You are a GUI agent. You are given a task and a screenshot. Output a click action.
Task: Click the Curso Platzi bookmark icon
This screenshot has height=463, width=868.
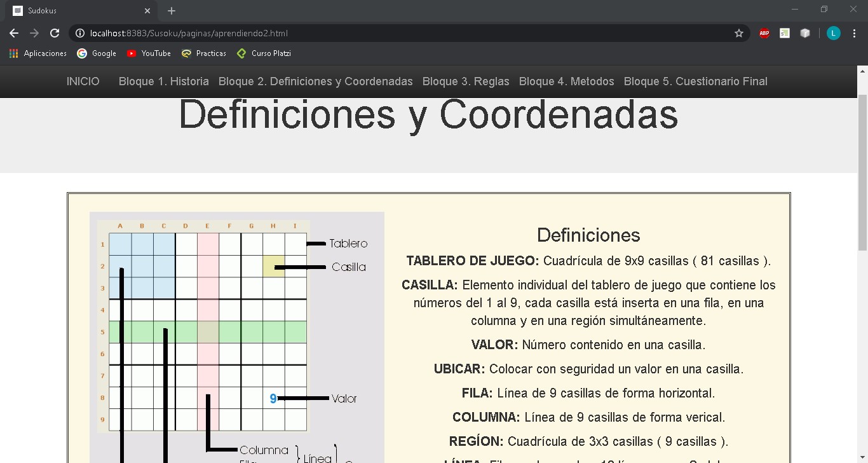click(x=241, y=53)
